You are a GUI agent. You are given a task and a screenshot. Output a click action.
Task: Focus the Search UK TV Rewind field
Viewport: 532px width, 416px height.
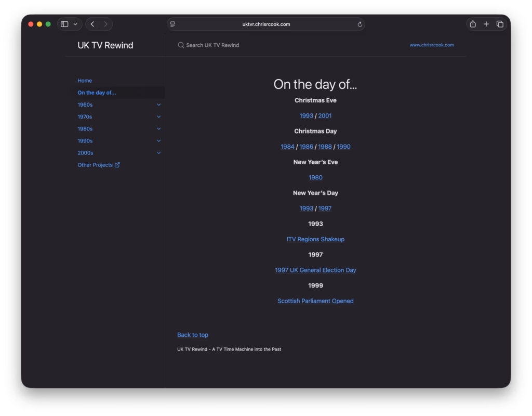(x=212, y=45)
